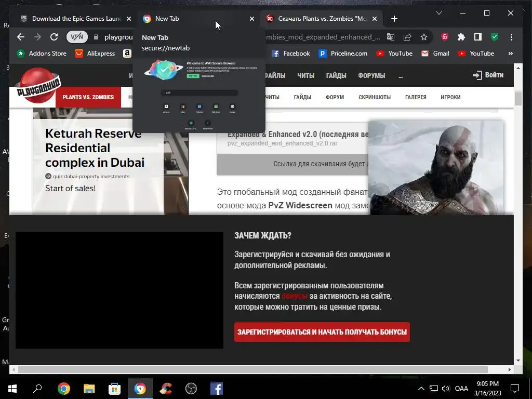
Task: Expand the top menu ellipsis
Action: pos(401,76)
